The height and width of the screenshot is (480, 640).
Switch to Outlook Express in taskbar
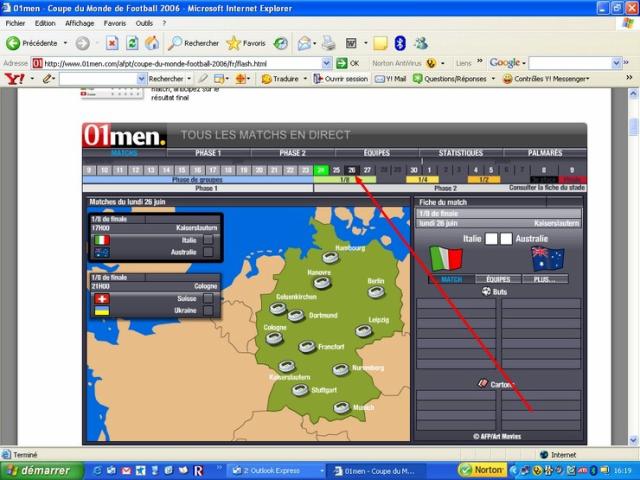[277, 471]
